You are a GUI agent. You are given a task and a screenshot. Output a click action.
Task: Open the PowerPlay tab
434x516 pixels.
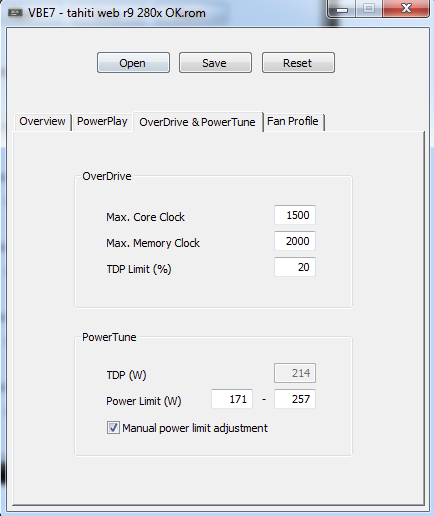click(102, 121)
